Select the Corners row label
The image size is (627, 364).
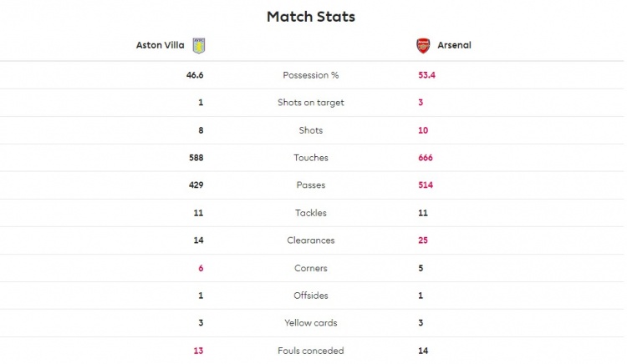311,268
